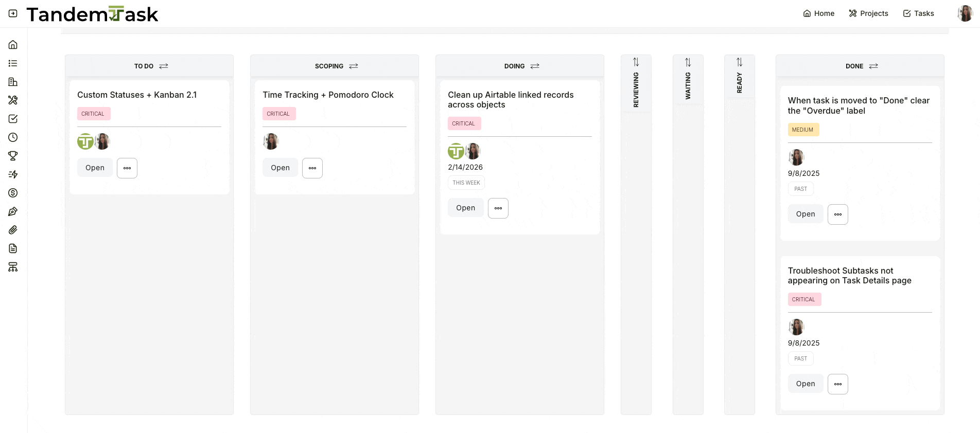Image resolution: width=980 pixels, height=433 pixels.
Task: Toggle the swap arrows on the TO DO column
Action: [x=164, y=66]
